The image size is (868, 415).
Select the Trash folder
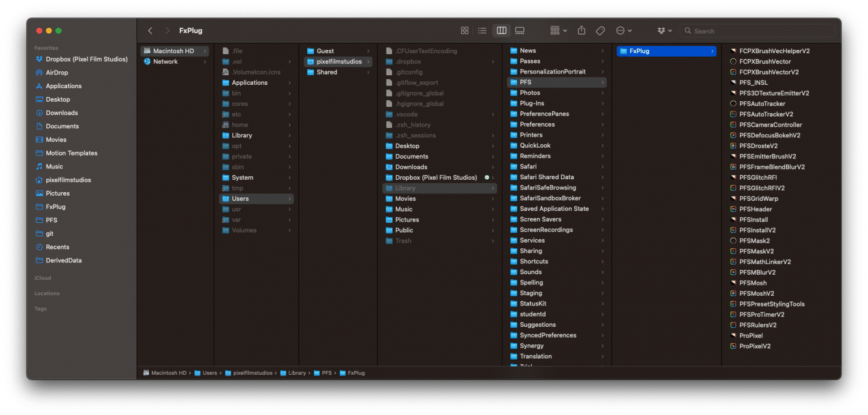click(440, 241)
